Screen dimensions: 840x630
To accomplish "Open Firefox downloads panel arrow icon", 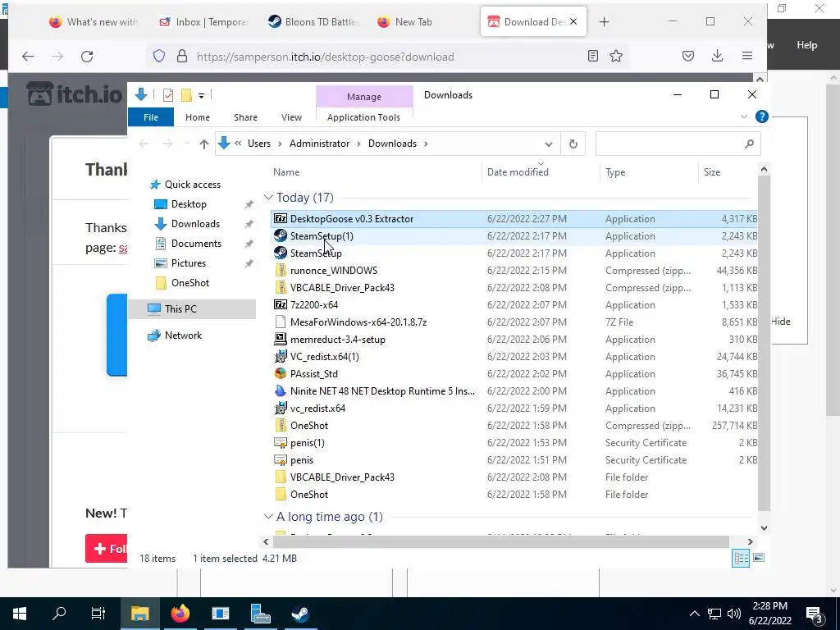I will click(x=717, y=56).
